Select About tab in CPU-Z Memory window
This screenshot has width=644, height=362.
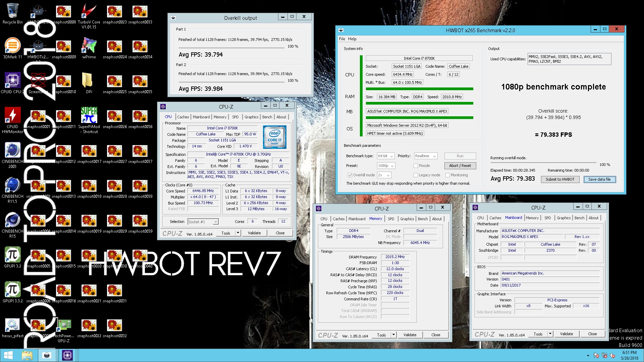click(437, 219)
